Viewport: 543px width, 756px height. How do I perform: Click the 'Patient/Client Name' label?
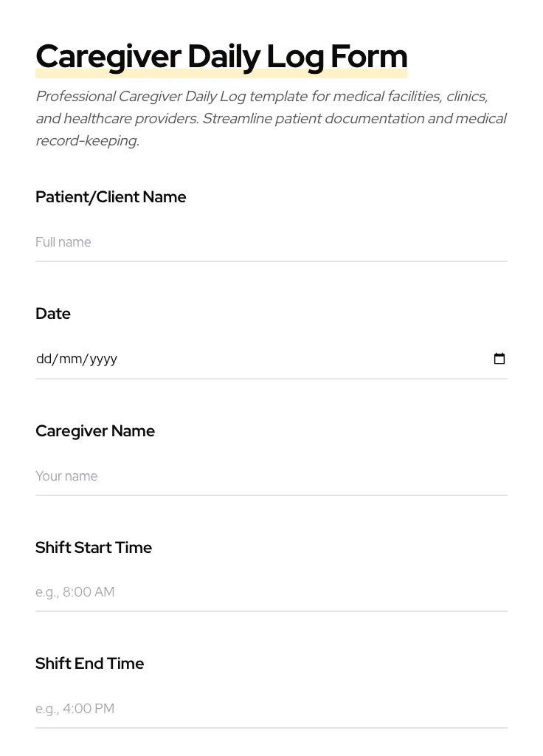pyautogui.click(x=111, y=196)
